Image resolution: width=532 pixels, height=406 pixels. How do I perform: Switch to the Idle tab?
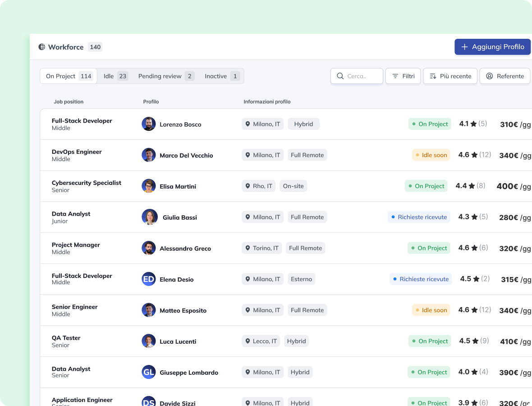[x=115, y=76]
